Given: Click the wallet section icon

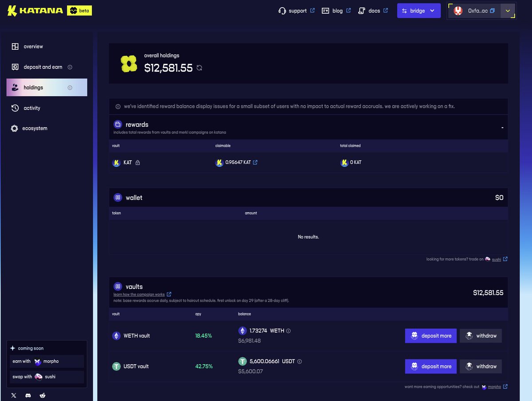Looking at the screenshot, I should pos(117,198).
